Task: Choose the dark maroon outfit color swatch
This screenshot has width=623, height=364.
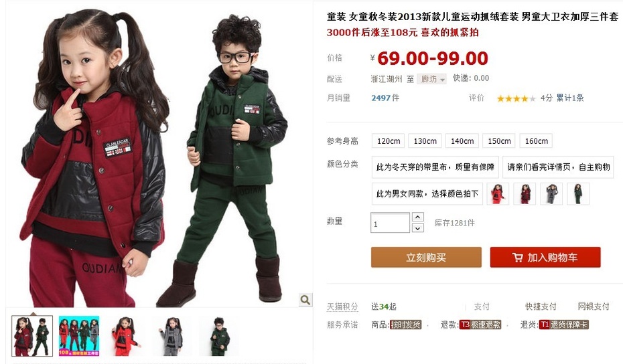Action: coord(525,194)
